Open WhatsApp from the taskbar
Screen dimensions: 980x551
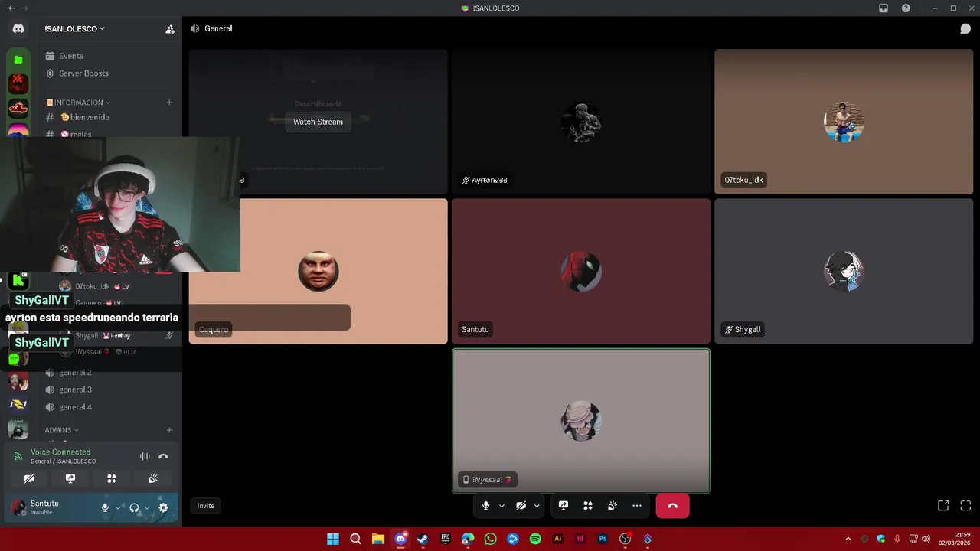[x=490, y=539]
